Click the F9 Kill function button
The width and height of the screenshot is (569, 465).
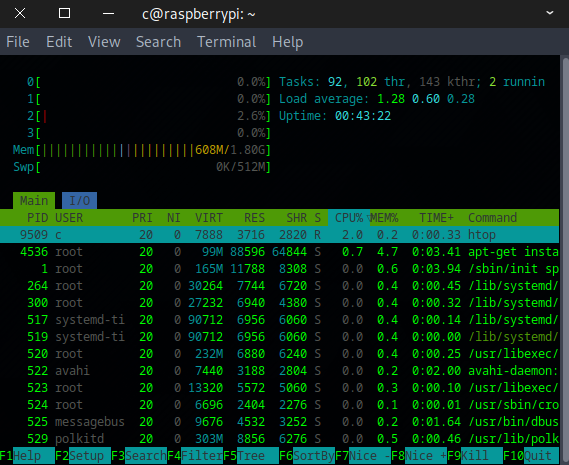[475, 456]
